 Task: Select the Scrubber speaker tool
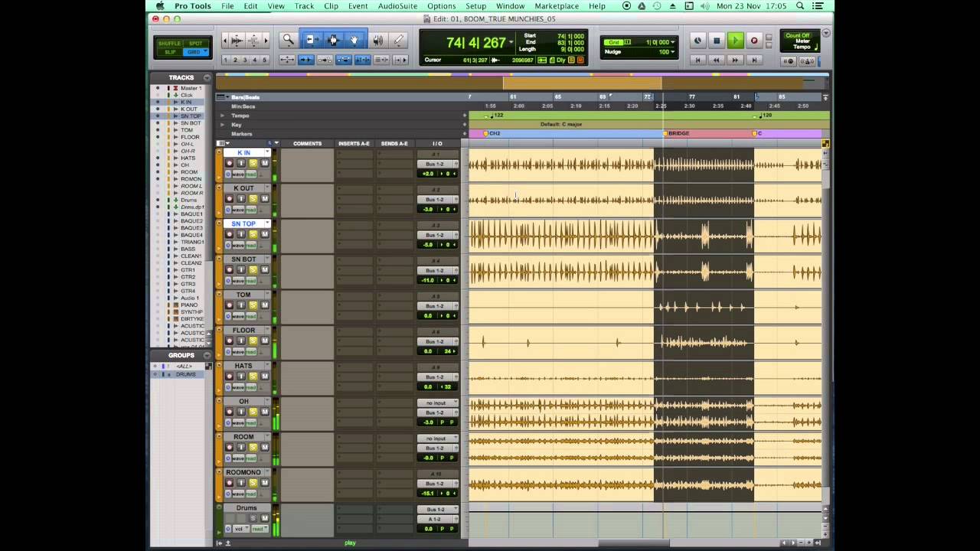377,40
